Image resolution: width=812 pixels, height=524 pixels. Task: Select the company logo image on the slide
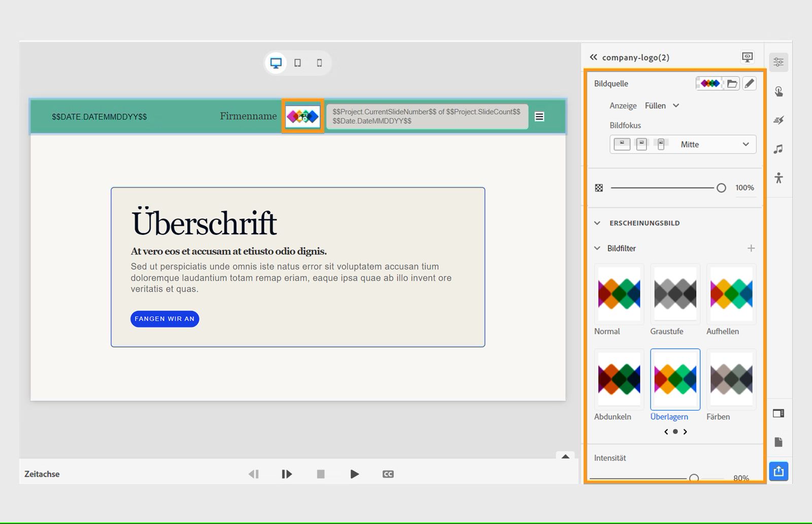(303, 117)
